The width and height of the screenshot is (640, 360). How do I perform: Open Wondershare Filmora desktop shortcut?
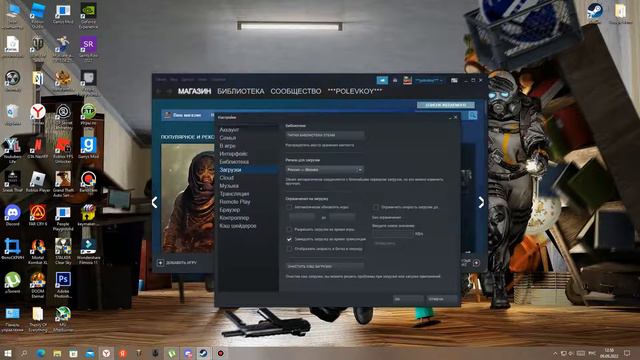88,247
